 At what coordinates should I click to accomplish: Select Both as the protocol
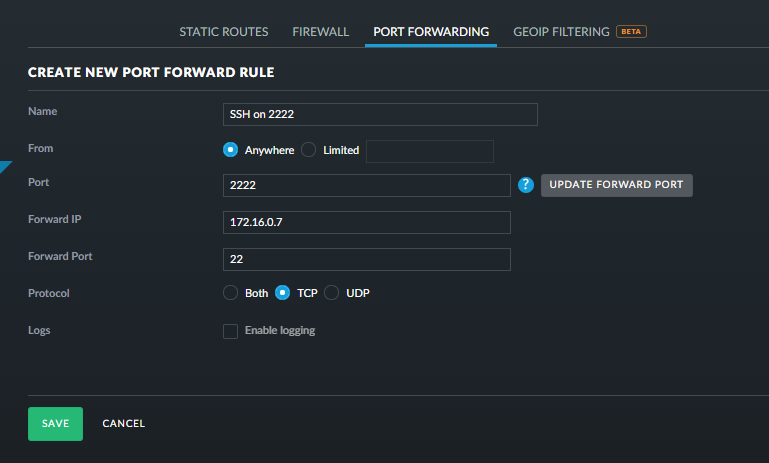coord(230,293)
